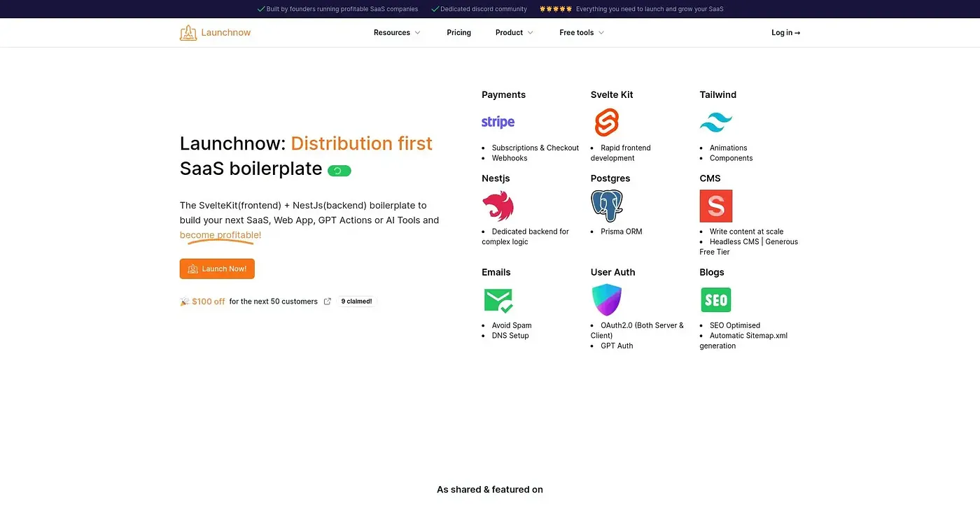Click the red CMS logo

pyautogui.click(x=716, y=206)
